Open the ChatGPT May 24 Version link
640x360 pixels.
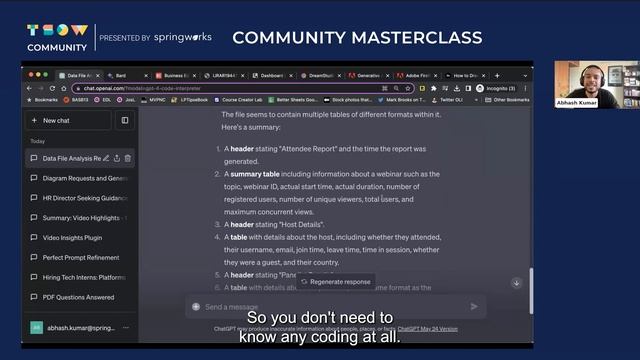click(427, 329)
